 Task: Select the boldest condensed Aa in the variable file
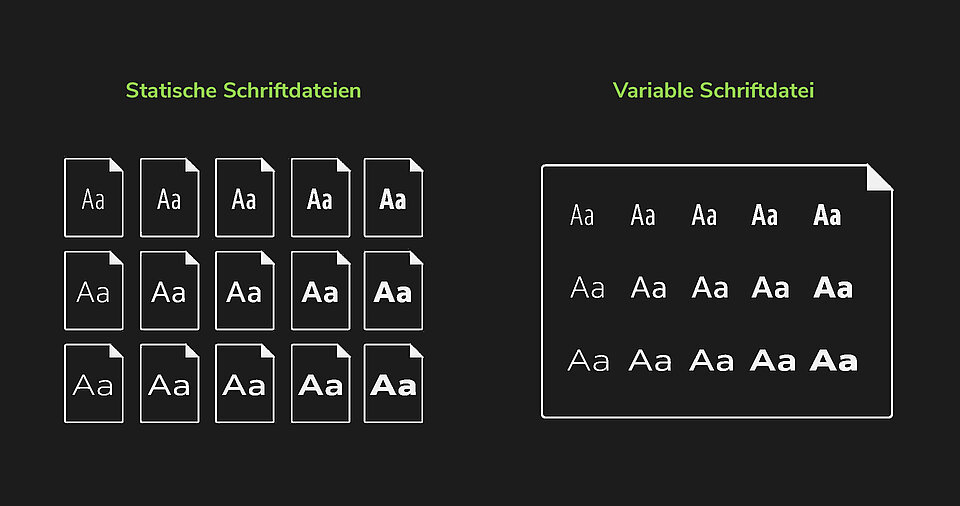(x=827, y=215)
